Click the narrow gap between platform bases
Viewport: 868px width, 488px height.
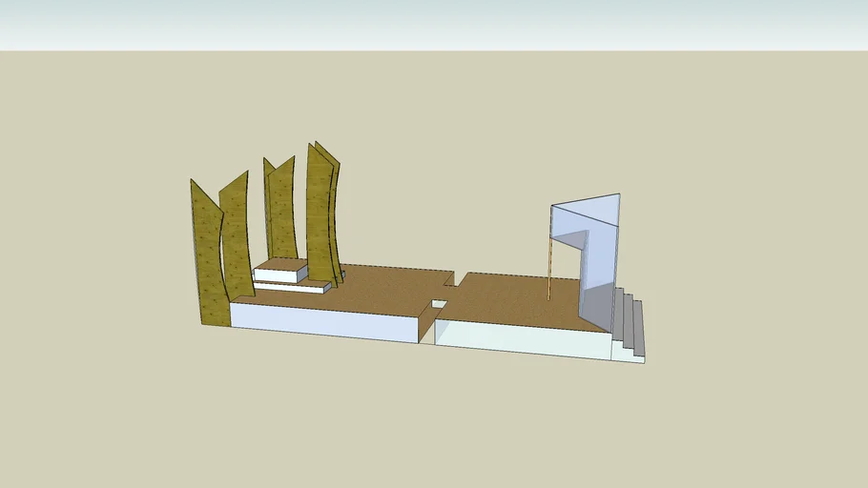(x=427, y=330)
